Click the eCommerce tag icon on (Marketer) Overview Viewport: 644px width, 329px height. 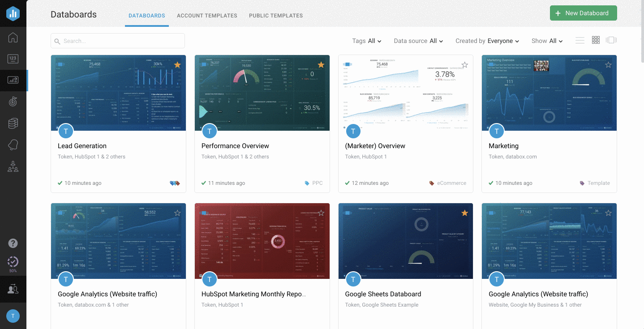point(432,183)
